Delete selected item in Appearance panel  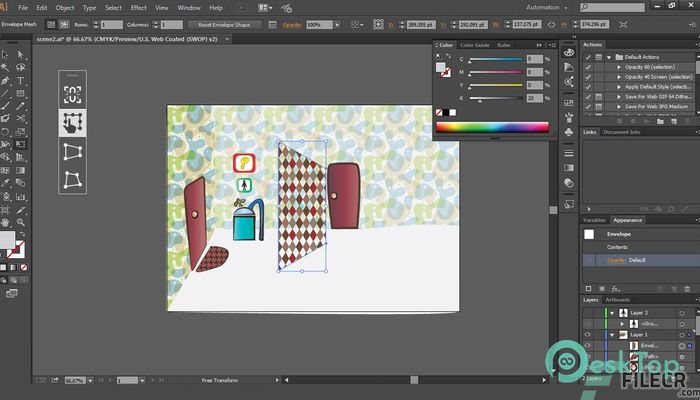pos(687,289)
